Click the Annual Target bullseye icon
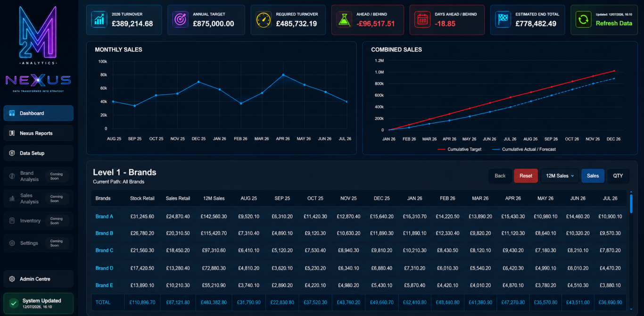644x316 pixels. click(181, 19)
